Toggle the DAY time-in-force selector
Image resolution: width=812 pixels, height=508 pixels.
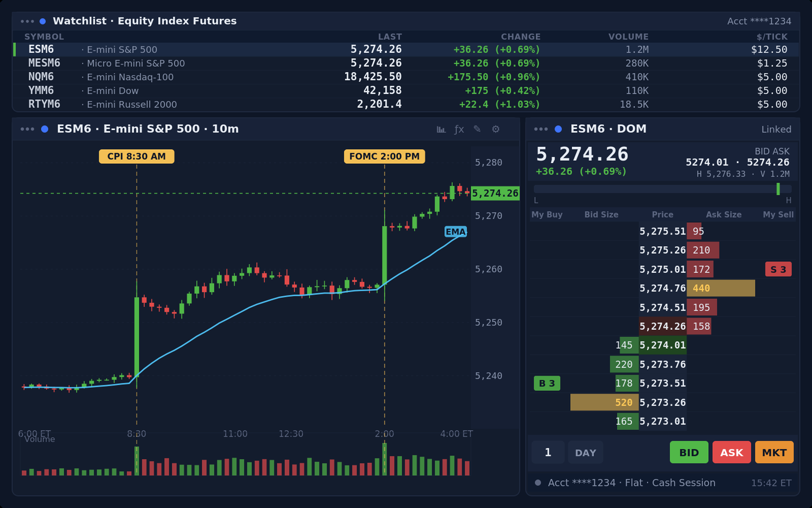[585, 452]
